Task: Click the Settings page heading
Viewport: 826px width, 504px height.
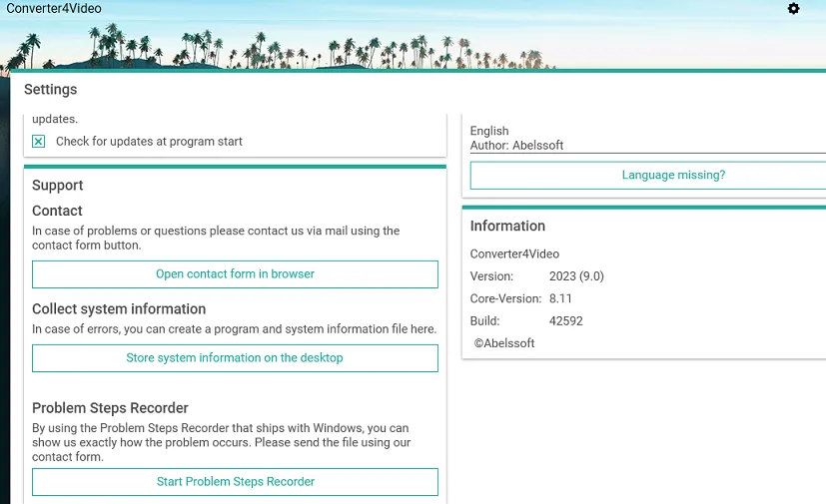Action: click(x=50, y=90)
